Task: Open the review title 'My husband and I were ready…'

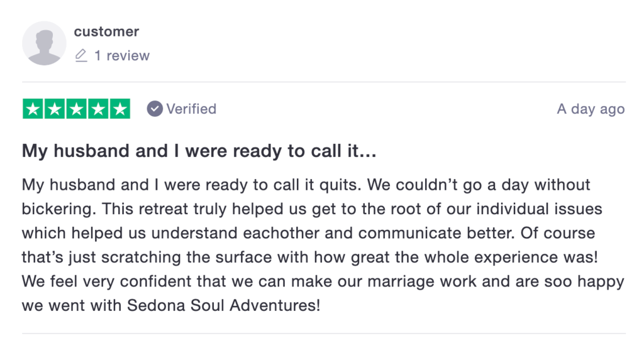Action: tap(199, 151)
